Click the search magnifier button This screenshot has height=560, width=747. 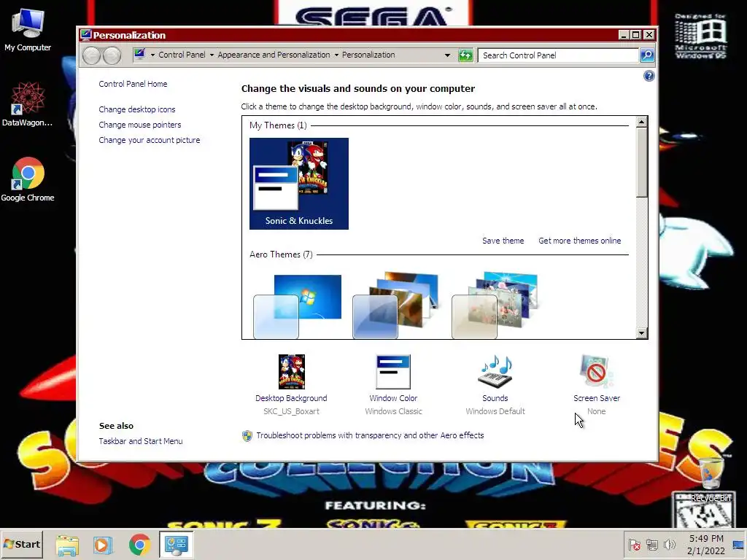coord(646,55)
